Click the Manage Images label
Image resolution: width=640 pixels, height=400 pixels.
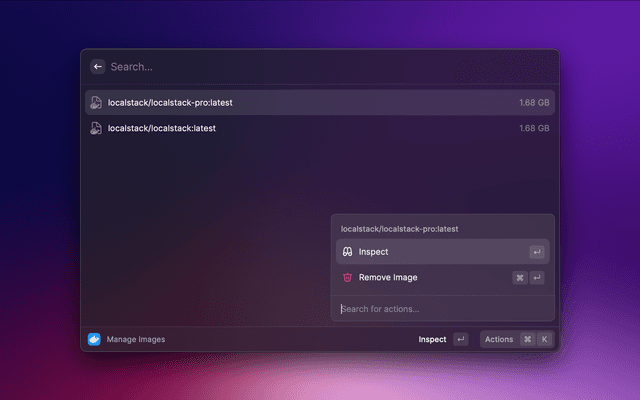tap(136, 339)
